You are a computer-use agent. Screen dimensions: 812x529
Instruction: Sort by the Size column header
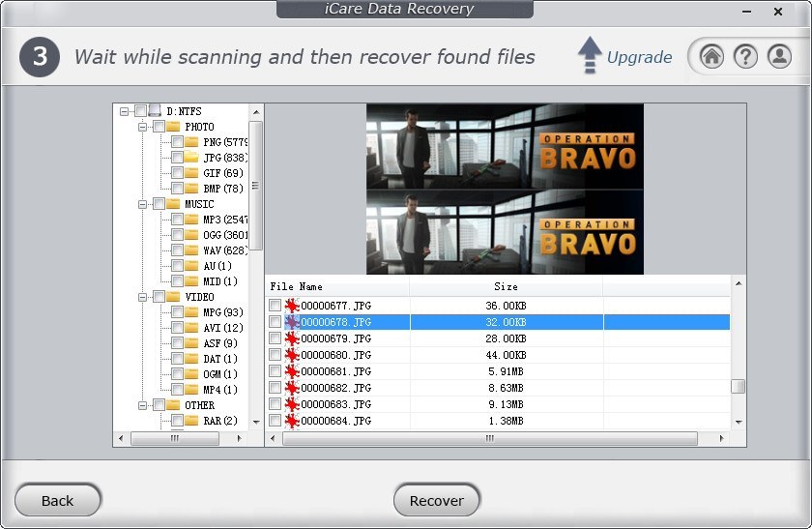click(506, 286)
